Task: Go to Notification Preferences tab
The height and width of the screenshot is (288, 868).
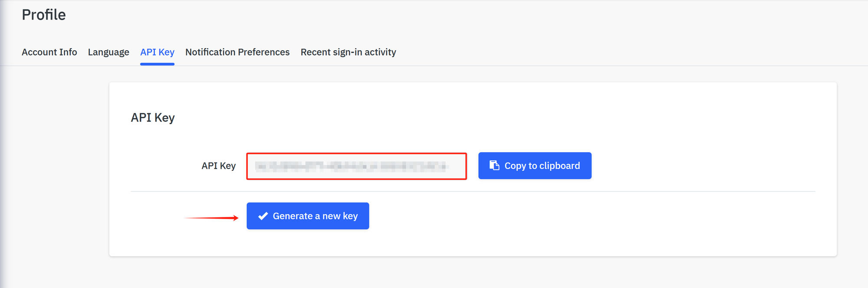Action: [x=237, y=52]
